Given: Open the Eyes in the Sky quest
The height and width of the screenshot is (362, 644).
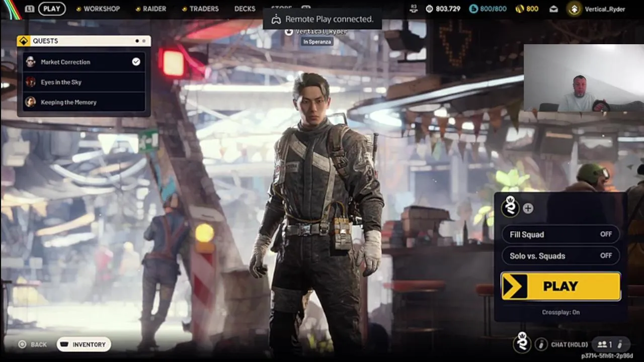Looking at the screenshot, I should point(84,82).
